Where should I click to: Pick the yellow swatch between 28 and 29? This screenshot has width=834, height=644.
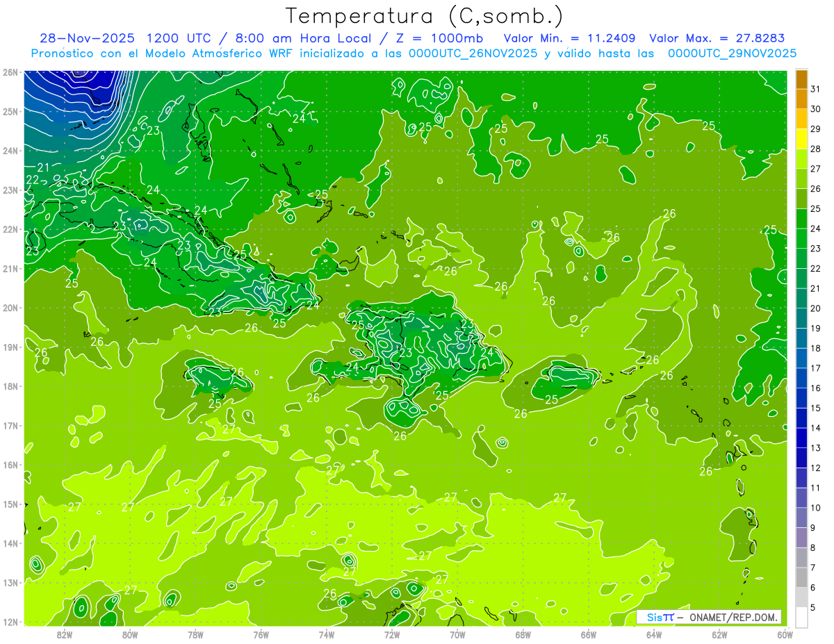coord(801,139)
